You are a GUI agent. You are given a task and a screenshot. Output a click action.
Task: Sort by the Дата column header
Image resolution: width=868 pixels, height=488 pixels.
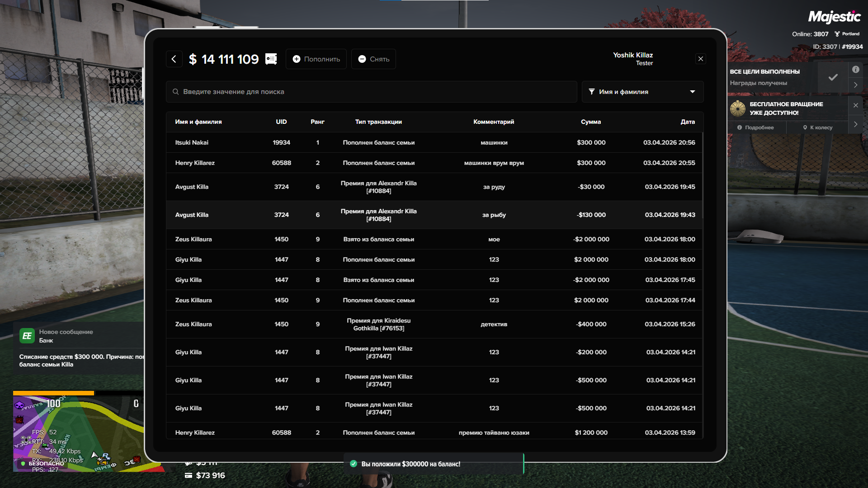pos(687,122)
